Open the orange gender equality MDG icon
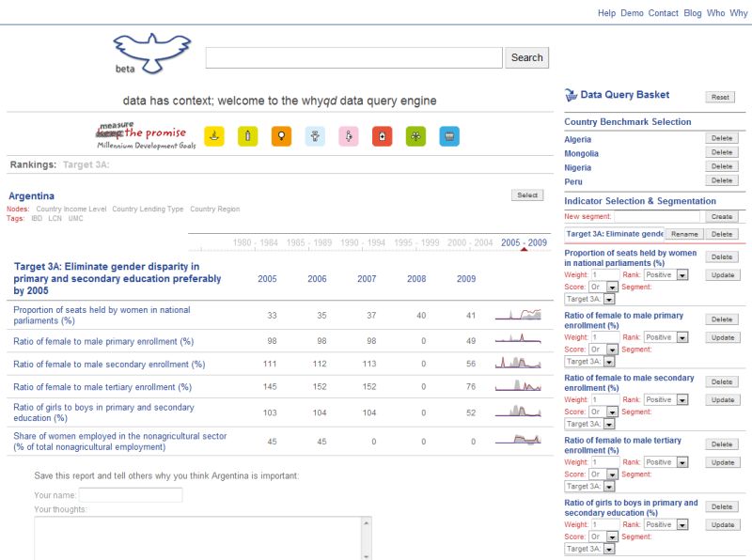 281,136
